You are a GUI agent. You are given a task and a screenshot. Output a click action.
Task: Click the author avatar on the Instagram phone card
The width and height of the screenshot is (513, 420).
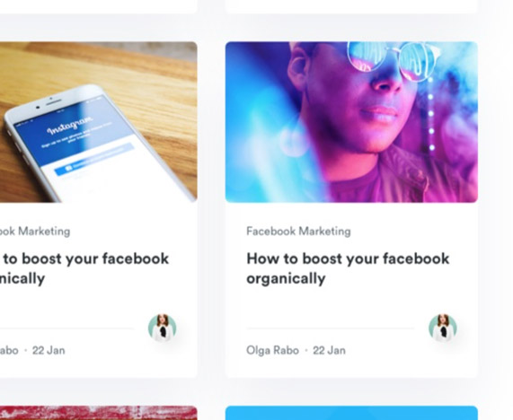pos(162,328)
